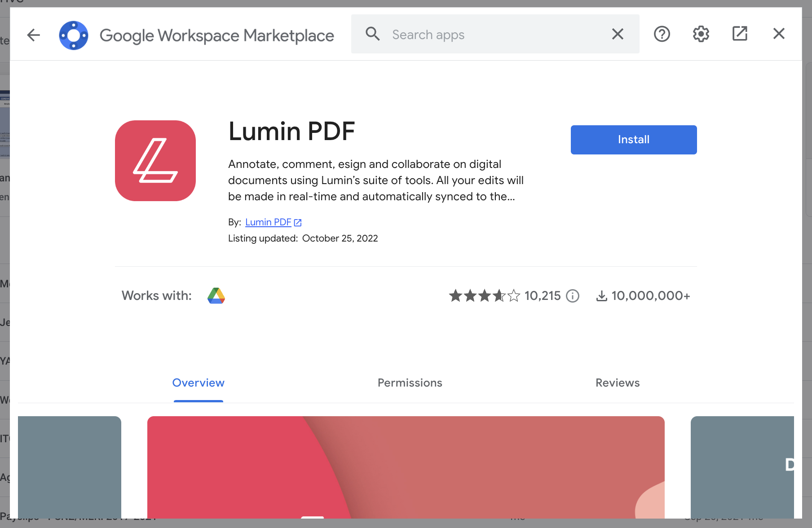Image resolution: width=812 pixels, height=528 pixels.
Task: Open Marketplace settings gear
Action: coord(700,34)
